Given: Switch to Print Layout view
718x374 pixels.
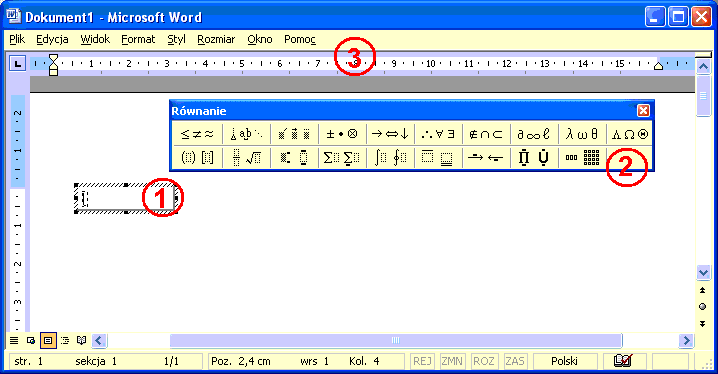Looking at the screenshot, I should click(48, 340).
